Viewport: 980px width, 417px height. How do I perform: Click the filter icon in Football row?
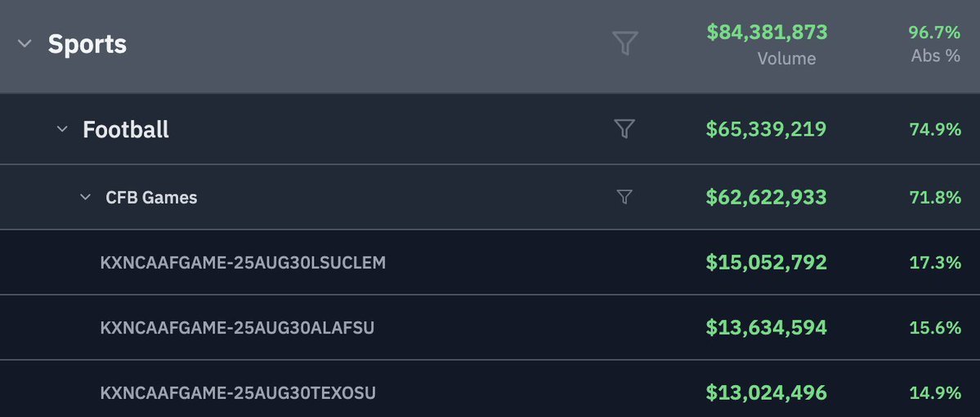coord(624,129)
